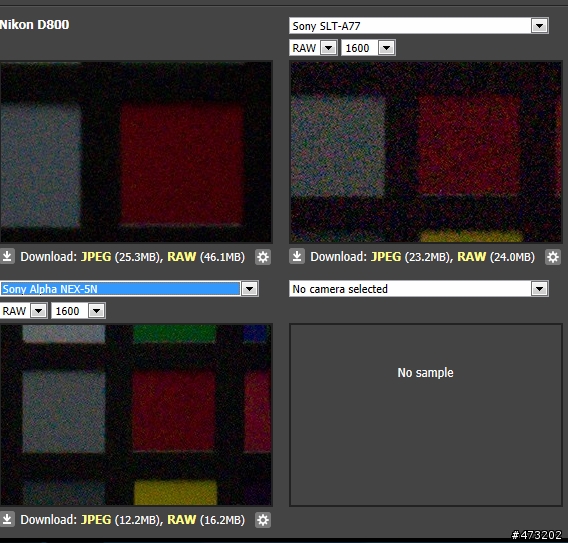The height and width of the screenshot is (543, 568).
Task: Open gear settings for Sony Alpha NEX-5N sample
Action: click(263, 520)
